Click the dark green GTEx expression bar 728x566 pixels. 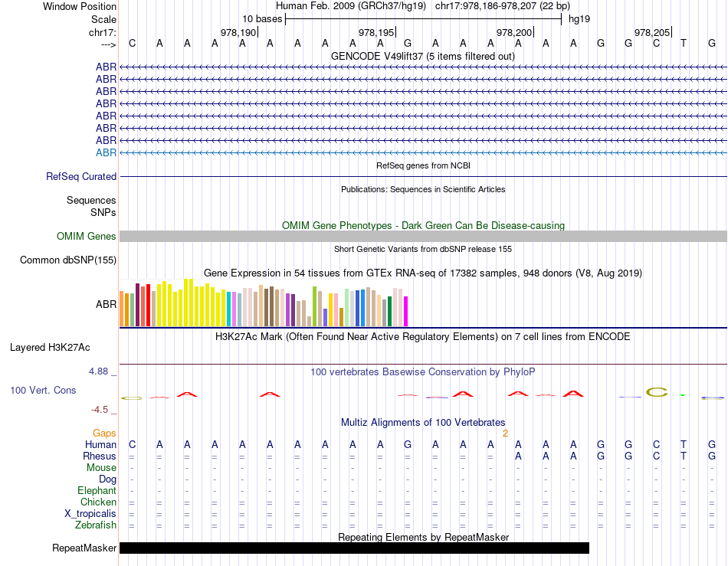coord(390,312)
